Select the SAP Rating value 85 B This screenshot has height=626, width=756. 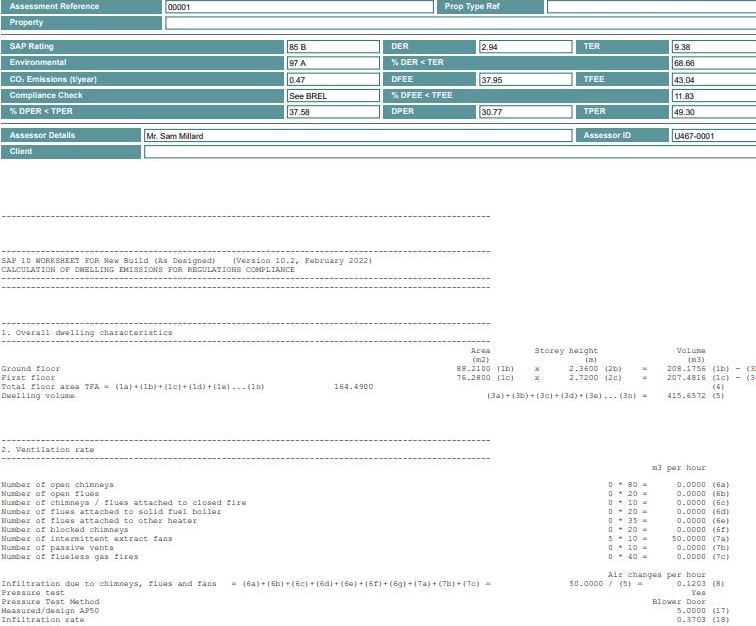[333, 47]
